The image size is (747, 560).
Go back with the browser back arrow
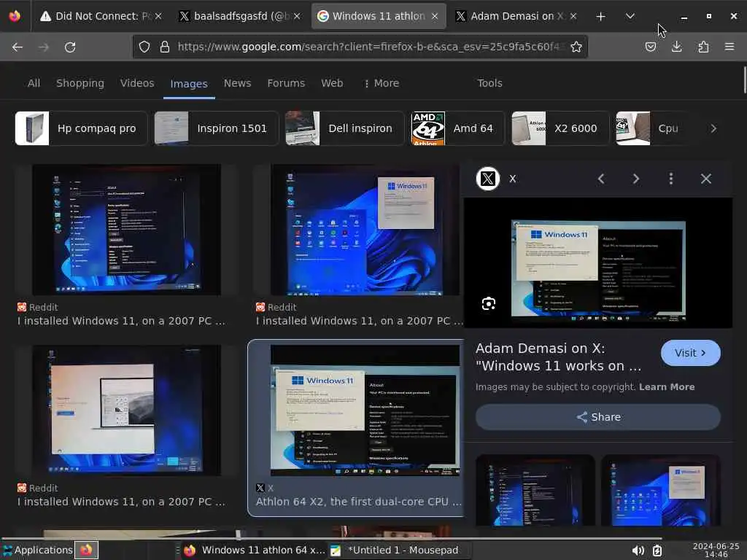click(18, 47)
